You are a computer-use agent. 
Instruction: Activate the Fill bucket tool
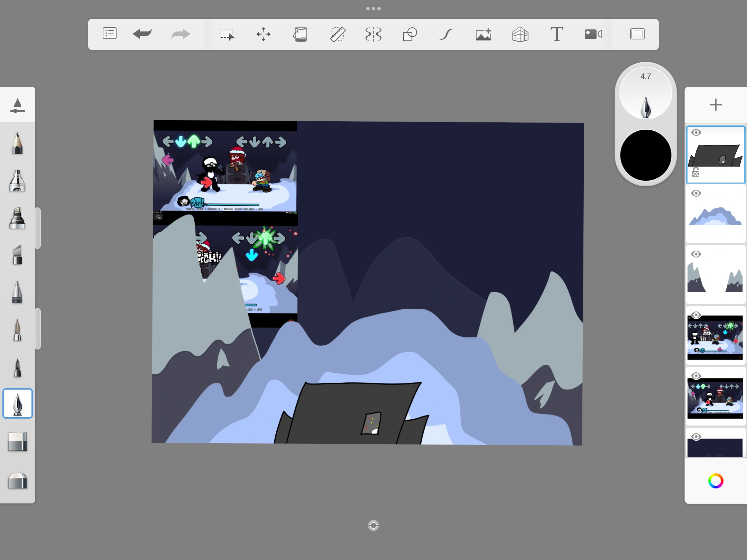coord(301,34)
